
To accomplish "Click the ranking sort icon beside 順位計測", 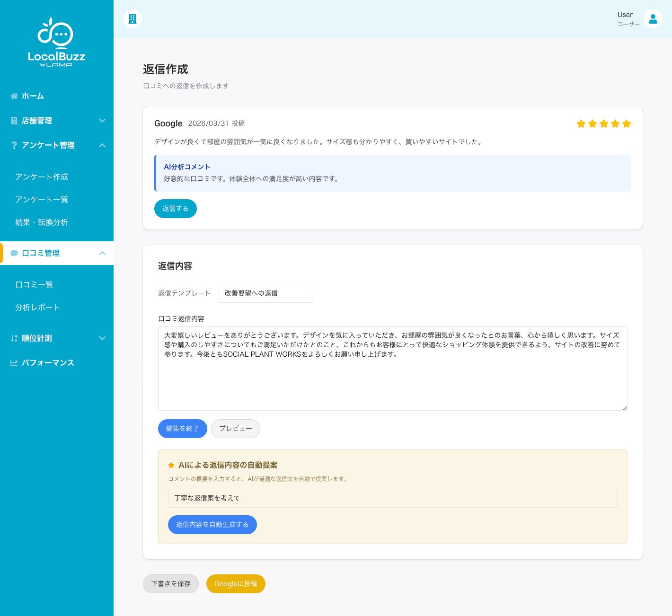I will (14, 338).
